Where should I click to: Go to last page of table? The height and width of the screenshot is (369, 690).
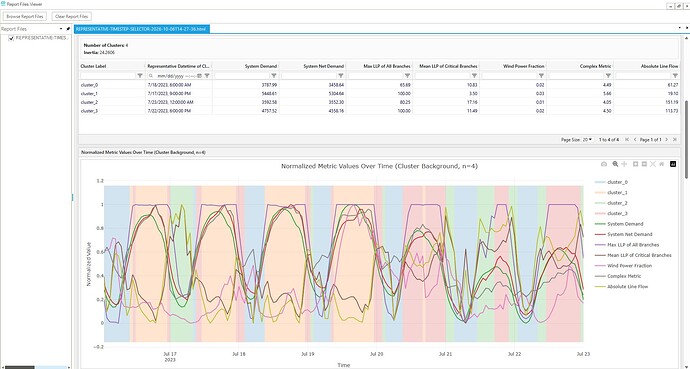click(x=675, y=139)
